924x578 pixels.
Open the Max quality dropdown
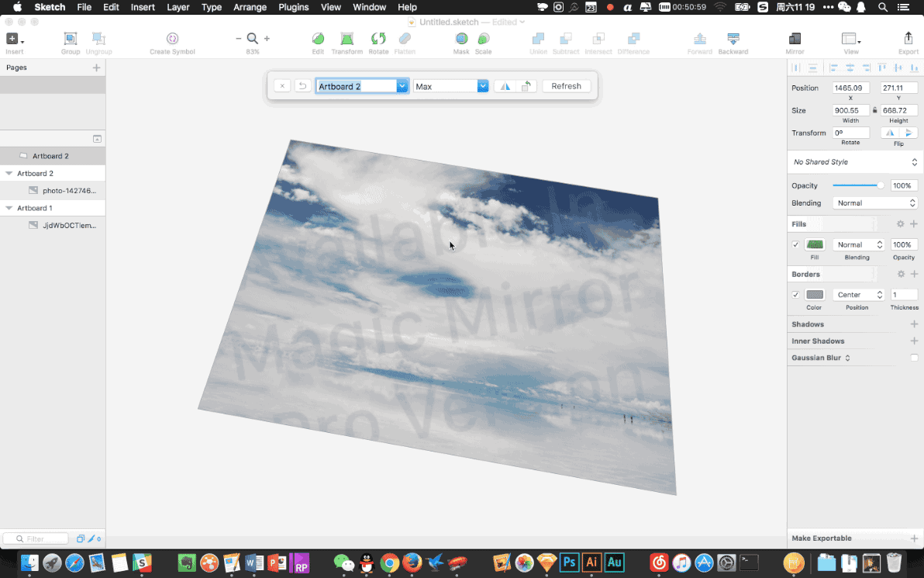point(483,86)
